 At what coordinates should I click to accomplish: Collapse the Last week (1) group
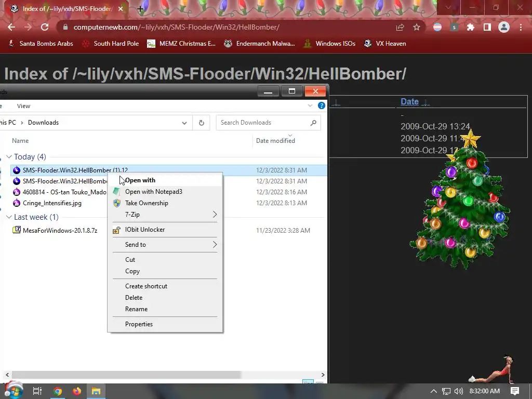point(9,217)
